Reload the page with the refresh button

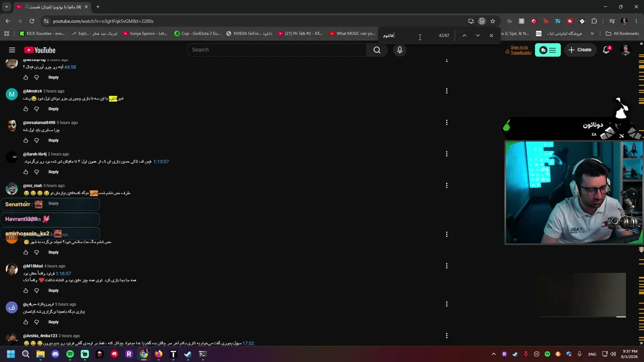pyautogui.click(x=32, y=21)
